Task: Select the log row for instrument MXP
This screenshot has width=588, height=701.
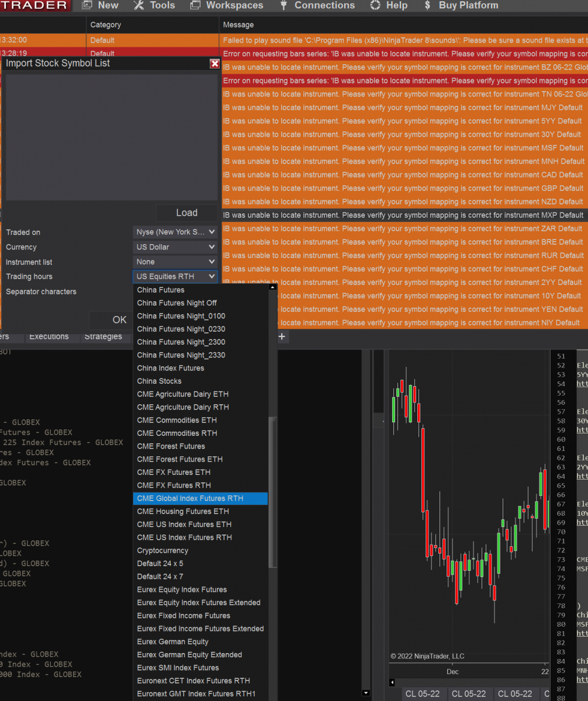Action: 404,215
